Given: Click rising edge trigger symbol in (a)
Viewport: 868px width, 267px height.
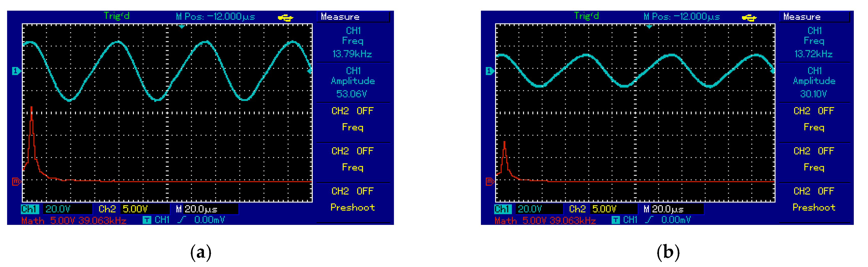Looking at the screenshot, I should click(182, 220).
